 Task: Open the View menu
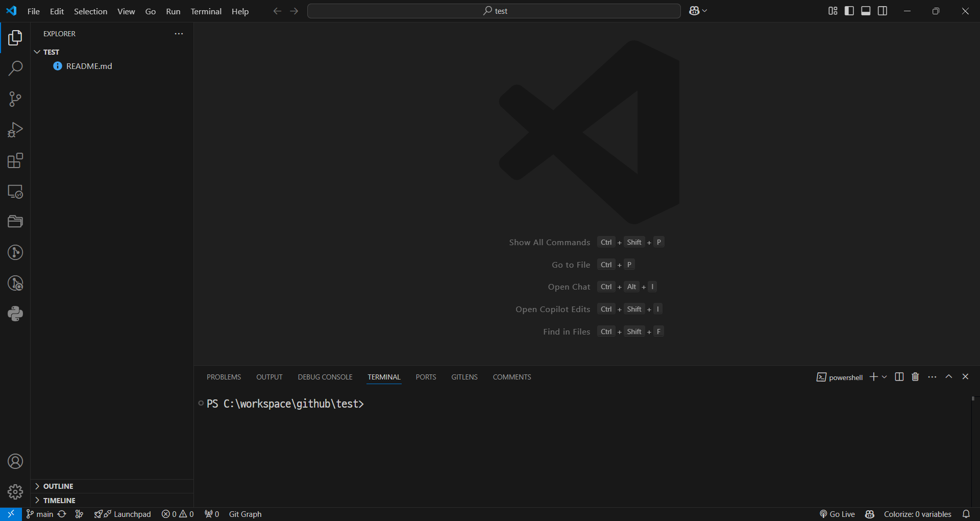coord(126,11)
